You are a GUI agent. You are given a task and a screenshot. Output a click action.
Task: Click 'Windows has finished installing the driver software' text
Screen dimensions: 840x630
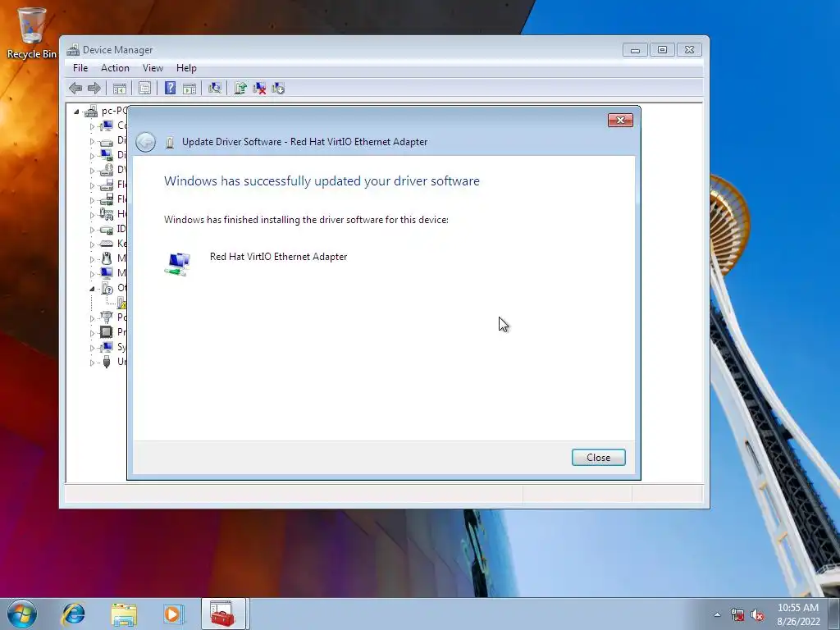tap(306, 220)
